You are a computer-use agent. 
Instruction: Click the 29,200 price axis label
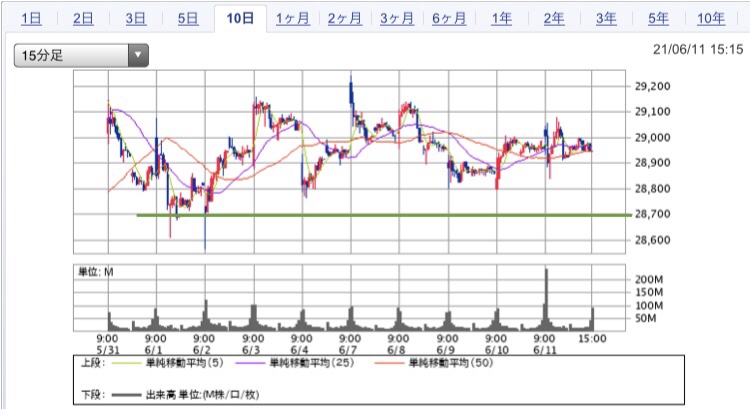pyautogui.click(x=652, y=86)
